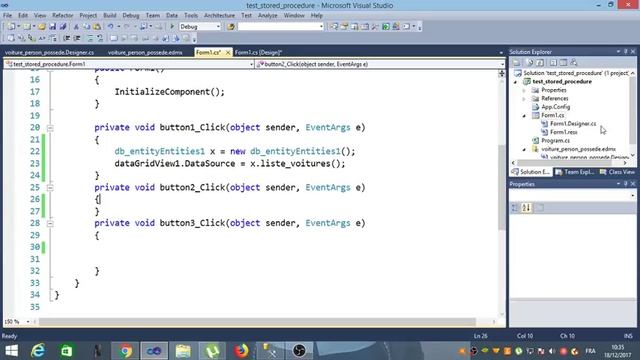Switch to voiture_person_possede.Designer.cs tab
Viewport: 640px width, 360px height.
click(49, 53)
